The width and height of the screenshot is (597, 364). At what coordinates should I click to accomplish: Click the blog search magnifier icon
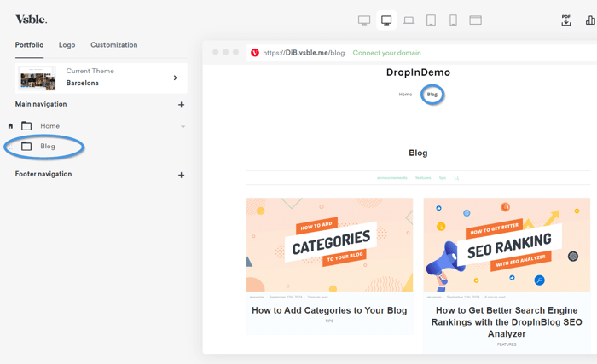click(456, 178)
